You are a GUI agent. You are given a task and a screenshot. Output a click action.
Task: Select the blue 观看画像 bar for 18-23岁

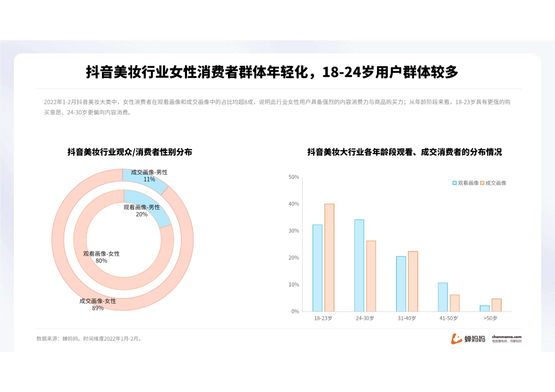point(317,268)
